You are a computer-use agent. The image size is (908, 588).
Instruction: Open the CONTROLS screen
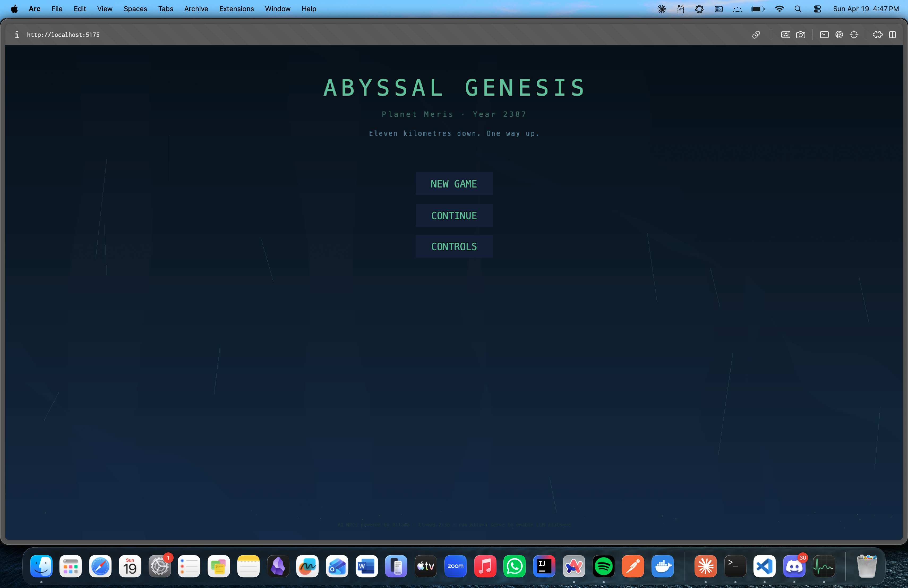454,246
